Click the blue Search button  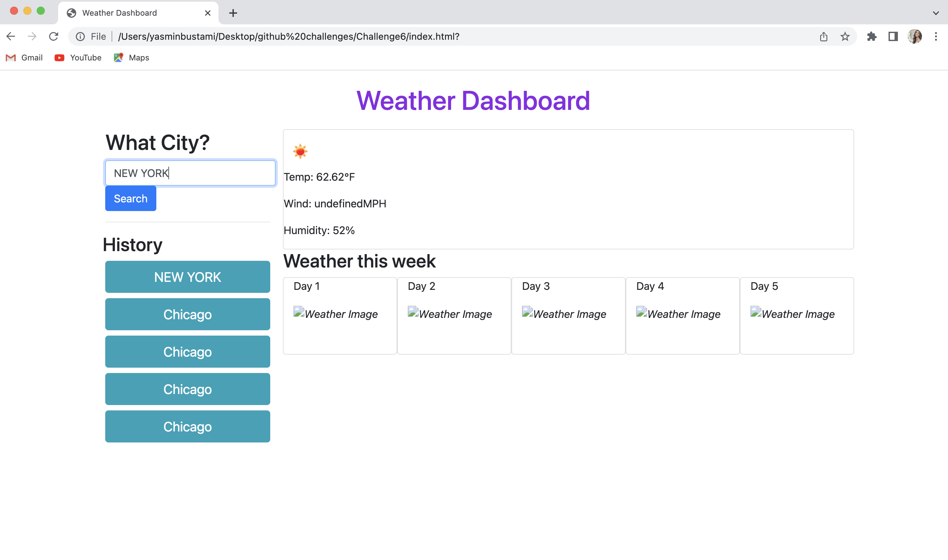coord(131,198)
